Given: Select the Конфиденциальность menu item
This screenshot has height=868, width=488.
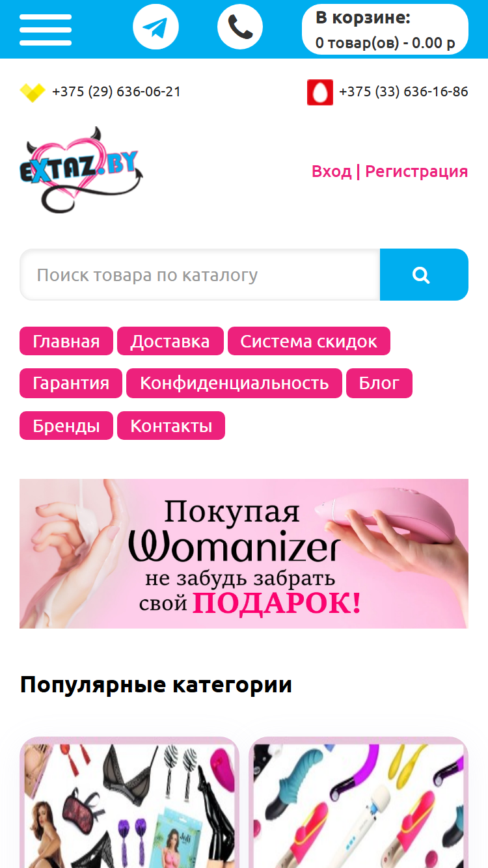Looking at the screenshot, I should coord(234,383).
